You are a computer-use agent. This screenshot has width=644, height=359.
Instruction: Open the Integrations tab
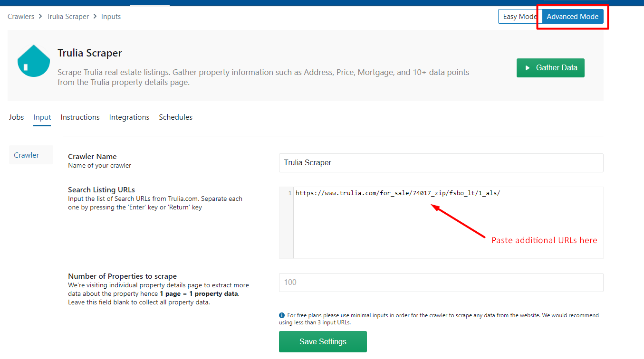click(x=129, y=117)
